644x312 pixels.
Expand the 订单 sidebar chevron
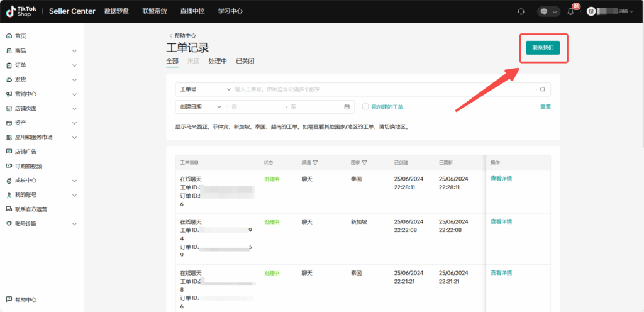pos(74,65)
